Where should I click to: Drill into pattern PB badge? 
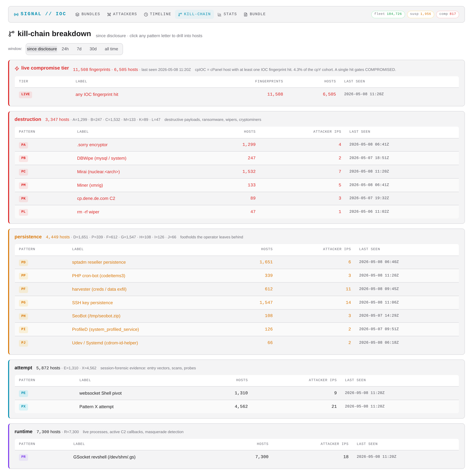click(x=23, y=158)
